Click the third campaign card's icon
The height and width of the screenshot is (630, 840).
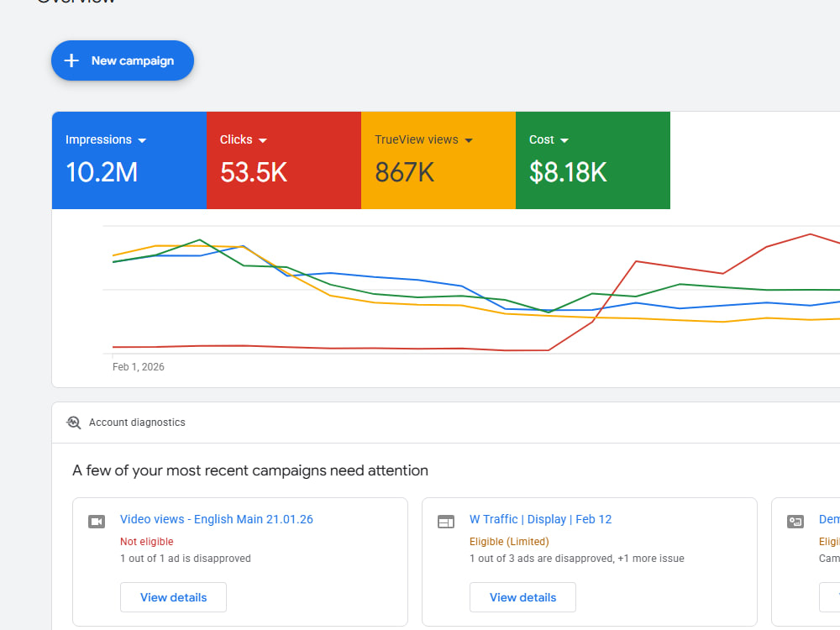(x=795, y=522)
